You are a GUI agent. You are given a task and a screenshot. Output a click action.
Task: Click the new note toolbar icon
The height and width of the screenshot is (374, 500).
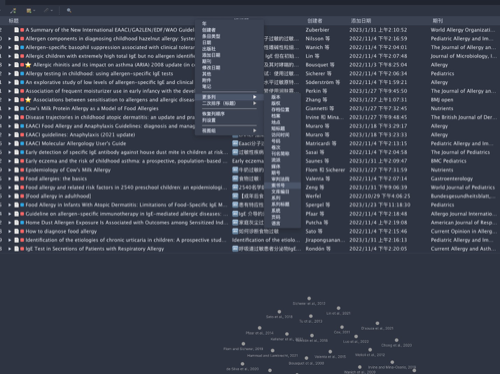29,11
